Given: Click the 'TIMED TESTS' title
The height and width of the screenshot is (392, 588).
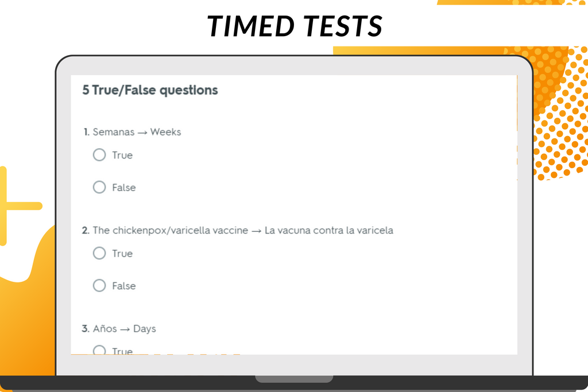Looking at the screenshot, I should pos(295,26).
